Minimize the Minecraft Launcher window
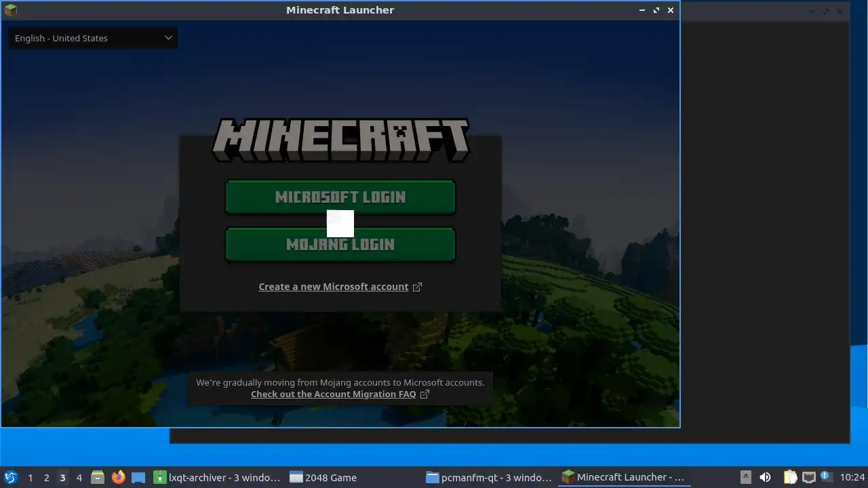 pos(642,10)
